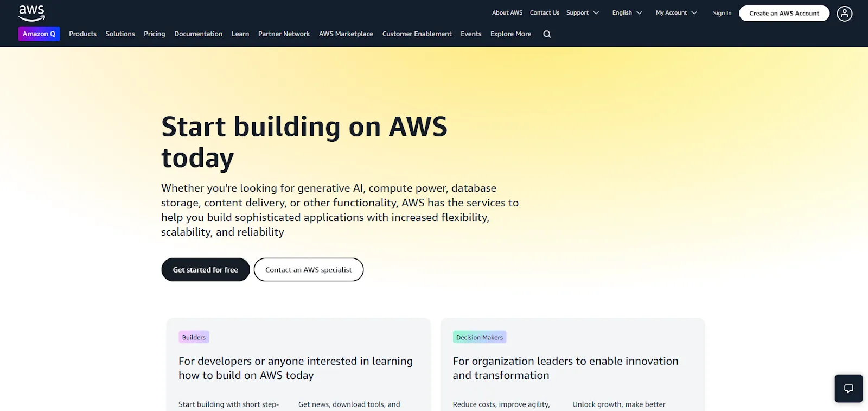The height and width of the screenshot is (411, 868).
Task: Open the Explore More menu
Action: [510, 34]
